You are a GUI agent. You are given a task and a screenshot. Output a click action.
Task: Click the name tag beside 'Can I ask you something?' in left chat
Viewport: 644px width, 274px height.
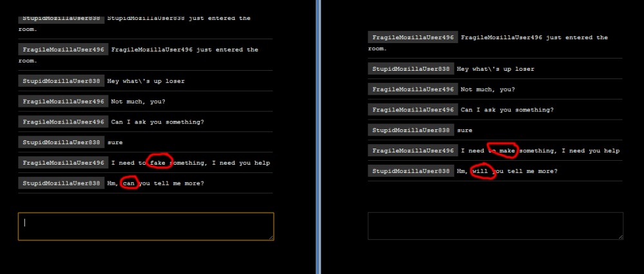[63, 122]
